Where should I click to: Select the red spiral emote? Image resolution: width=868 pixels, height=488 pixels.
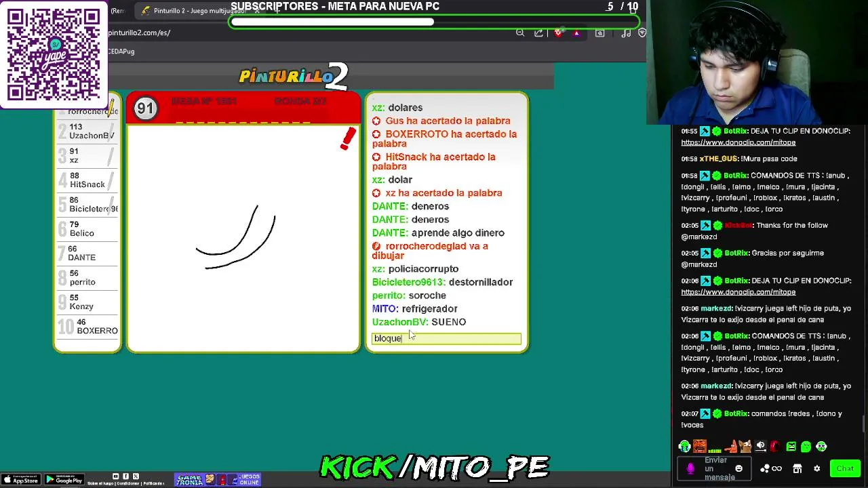pyautogui.click(x=776, y=446)
